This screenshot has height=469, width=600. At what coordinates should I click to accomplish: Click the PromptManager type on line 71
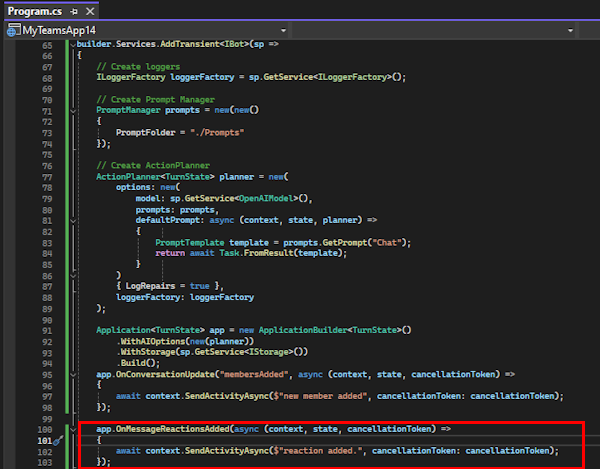pos(128,110)
